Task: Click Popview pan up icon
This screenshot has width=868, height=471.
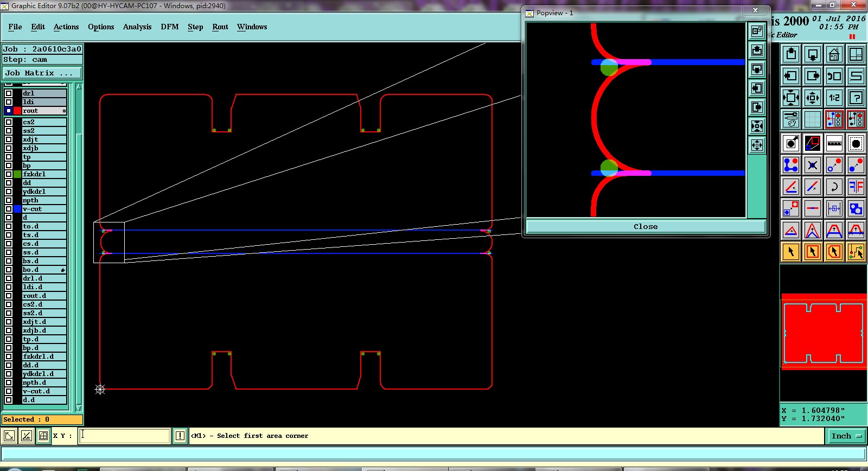Action: coord(757,50)
